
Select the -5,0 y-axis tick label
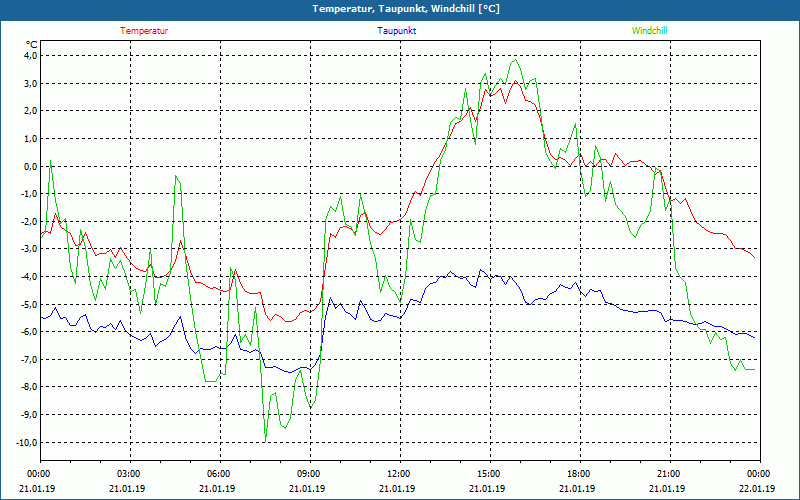pos(27,304)
